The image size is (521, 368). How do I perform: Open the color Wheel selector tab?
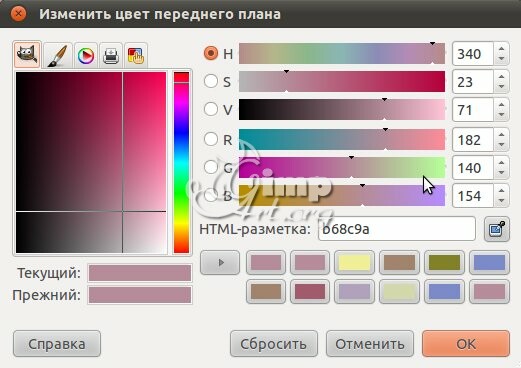[x=86, y=55]
